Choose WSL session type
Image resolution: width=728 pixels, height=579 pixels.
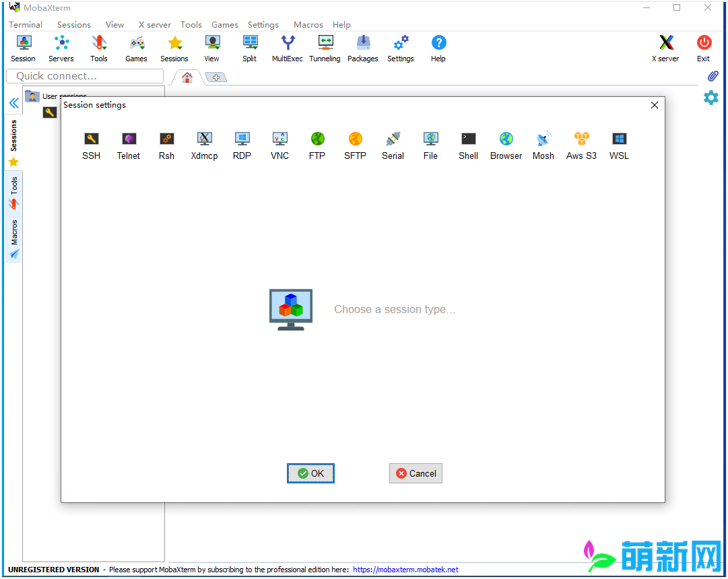click(619, 146)
